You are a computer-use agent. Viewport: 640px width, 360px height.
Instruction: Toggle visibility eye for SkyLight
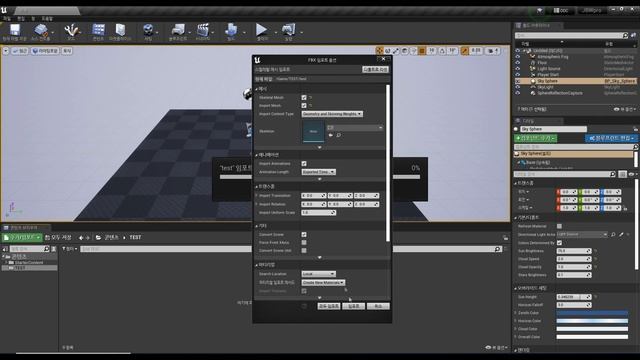(x=518, y=87)
